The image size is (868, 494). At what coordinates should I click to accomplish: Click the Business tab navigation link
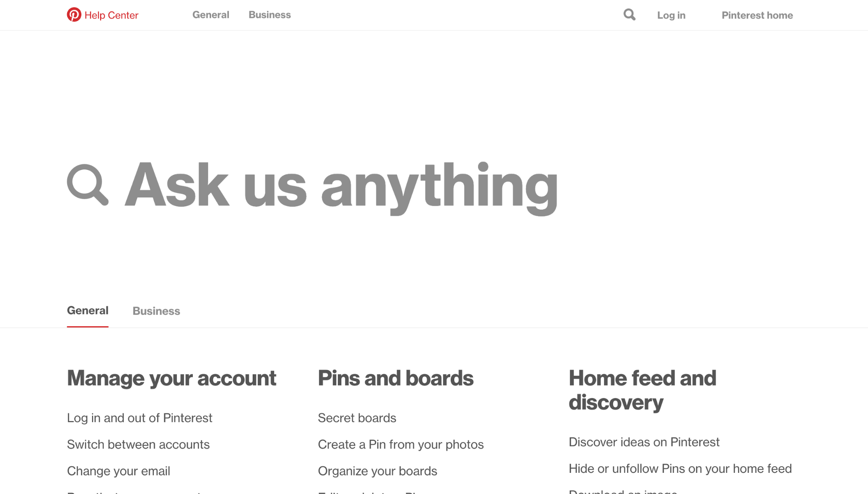click(x=155, y=311)
